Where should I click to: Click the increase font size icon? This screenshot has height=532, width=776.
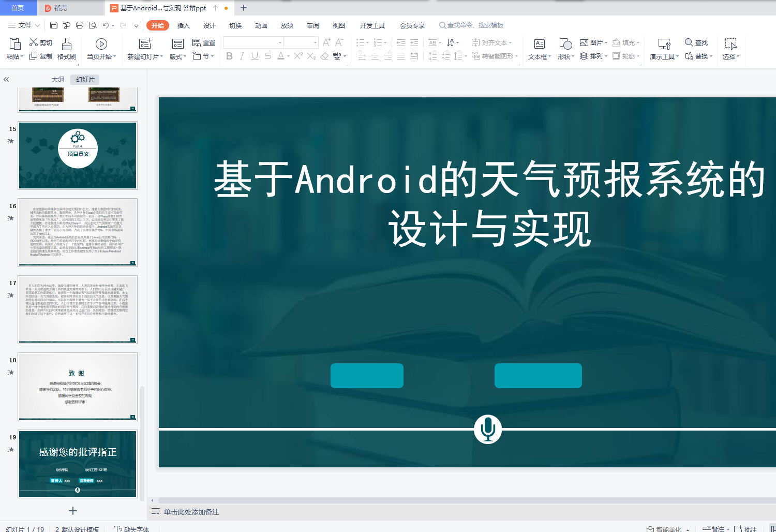pyautogui.click(x=326, y=42)
